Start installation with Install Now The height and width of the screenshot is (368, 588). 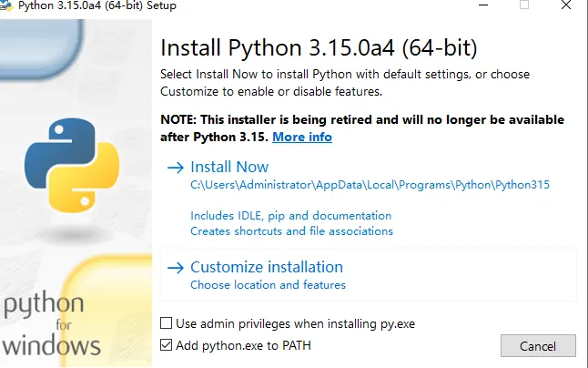[229, 168]
